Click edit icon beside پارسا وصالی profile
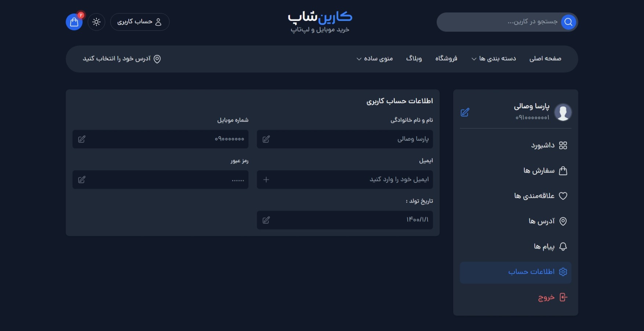644x331 pixels. (x=465, y=112)
